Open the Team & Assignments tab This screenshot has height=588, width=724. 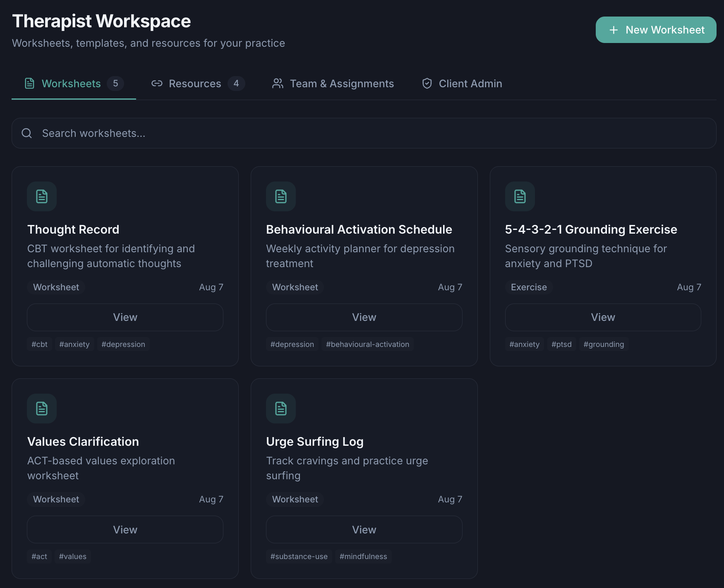pyautogui.click(x=333, y=84)
